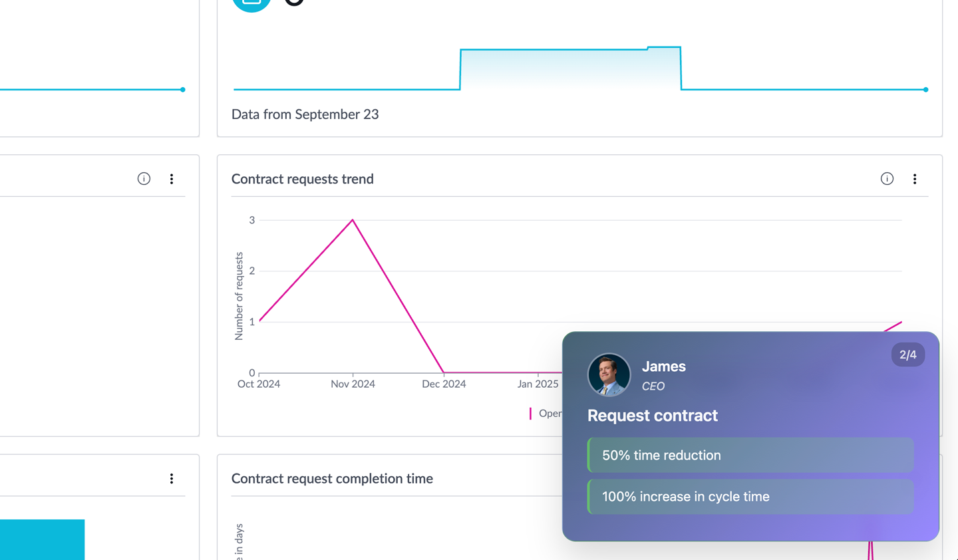Toggle the pink Open legend series
The width and height of the screenshot is (958, 560).
click(x=546, y=414)
